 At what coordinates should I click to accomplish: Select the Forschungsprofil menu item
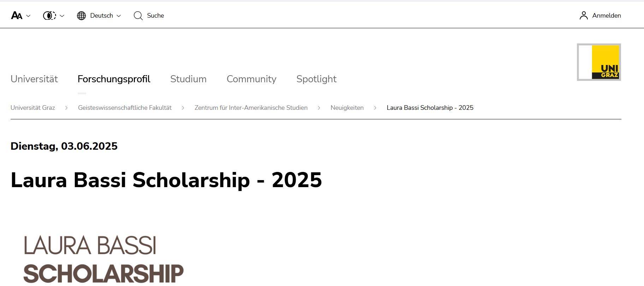(x=114, y=79)
